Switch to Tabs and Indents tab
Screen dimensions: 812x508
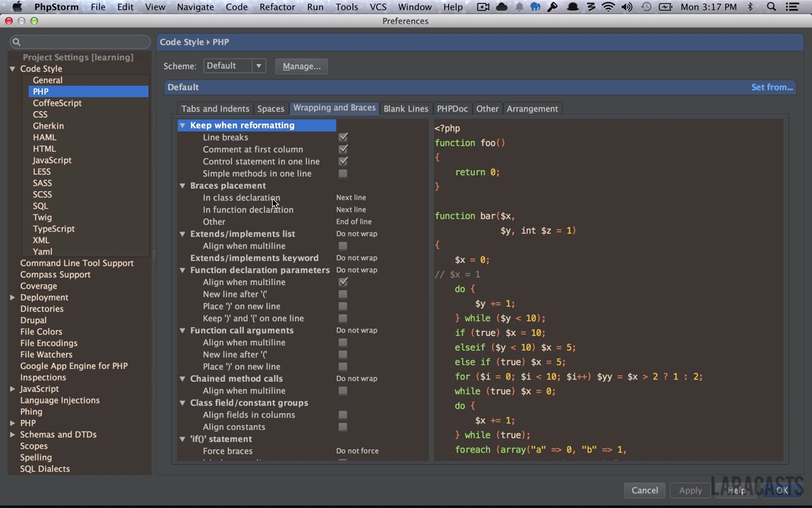215,109
